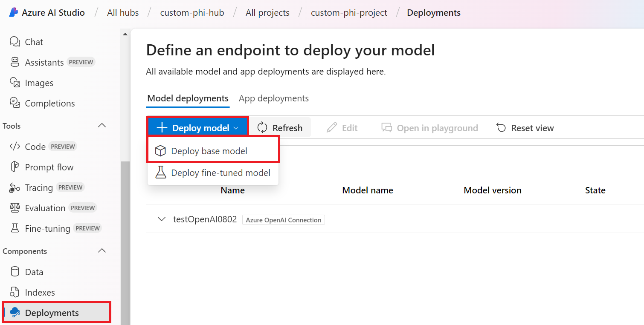Click Reset view button
644x325 pixels.
(525, 128)
